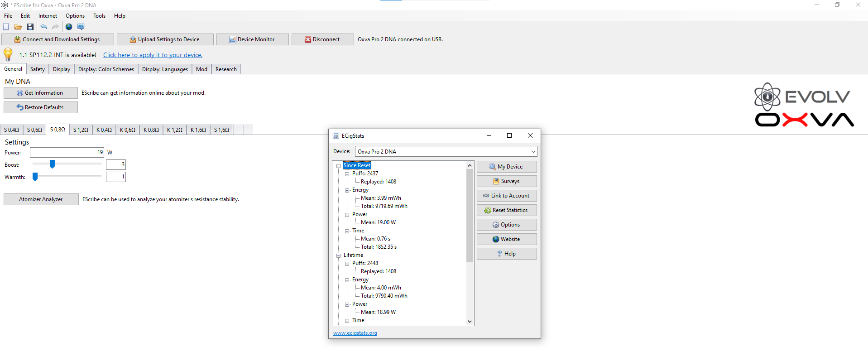Collapse Puffs: 2448 node
Image resolution: width=868 pixels, height=352 pixels.
tap(347, 264)
